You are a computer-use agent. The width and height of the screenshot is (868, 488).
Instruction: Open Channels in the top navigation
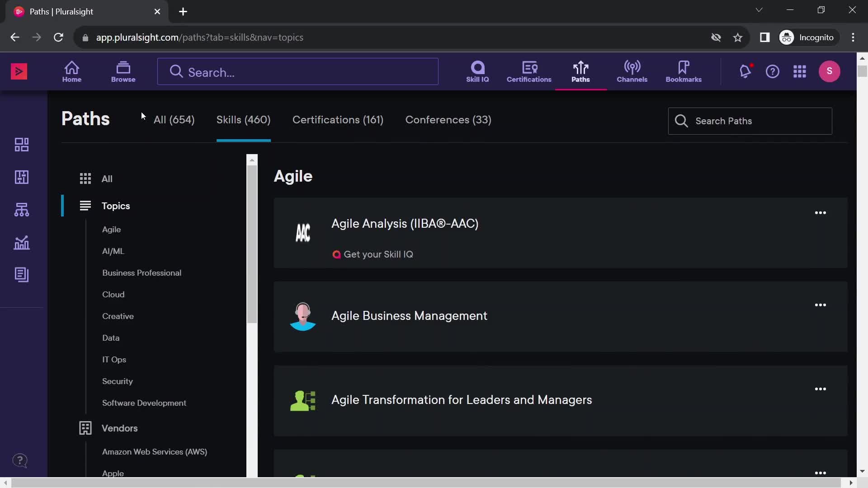[x=632, y=71]
